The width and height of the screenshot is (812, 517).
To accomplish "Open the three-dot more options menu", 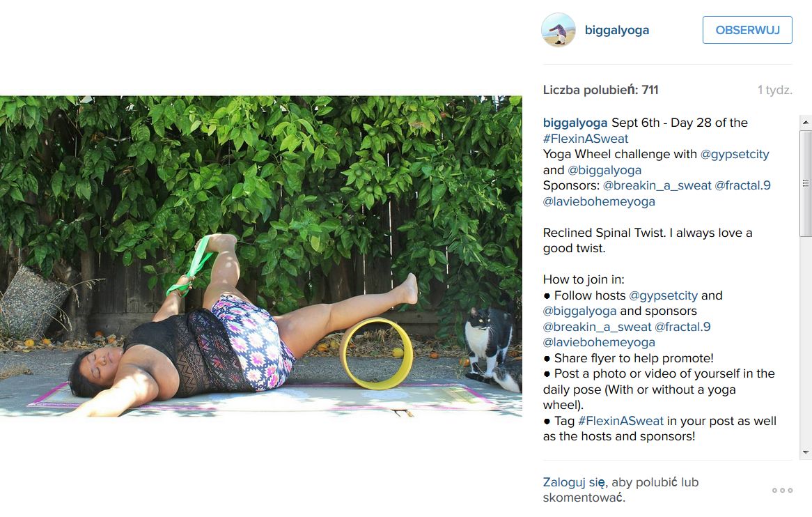I will point(782,490).
